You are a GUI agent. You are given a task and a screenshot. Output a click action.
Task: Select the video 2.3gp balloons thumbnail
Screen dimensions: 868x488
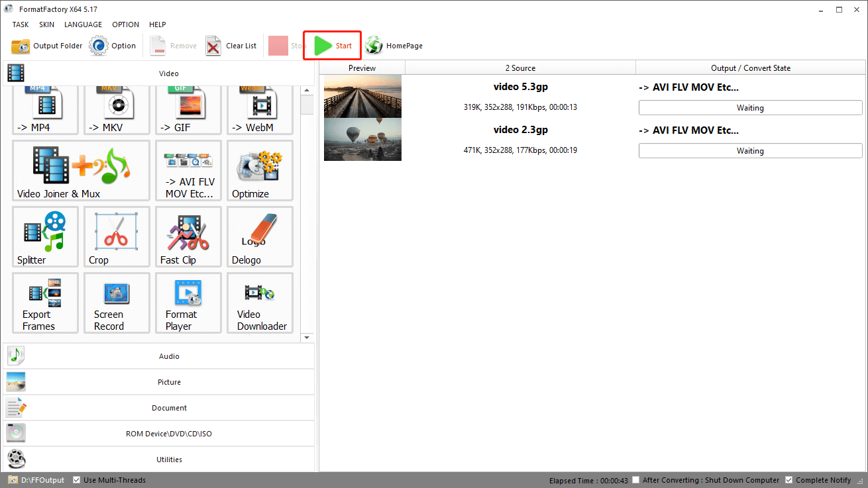point(362,140)
